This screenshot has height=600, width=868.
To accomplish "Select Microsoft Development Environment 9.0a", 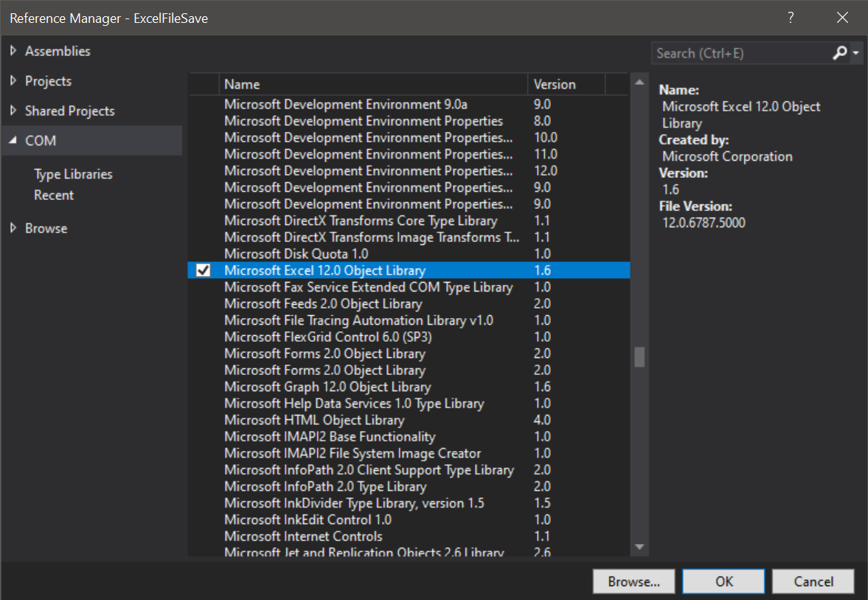I will pyautogui.click(x=409, y=104).
